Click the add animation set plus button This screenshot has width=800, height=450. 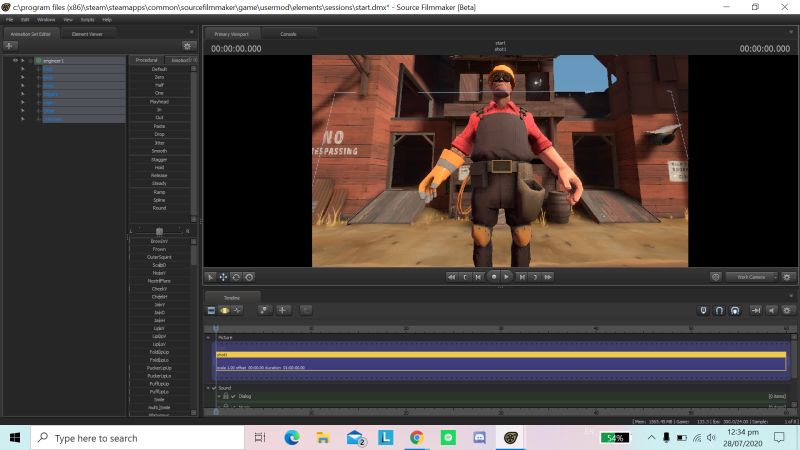point(10,46)
